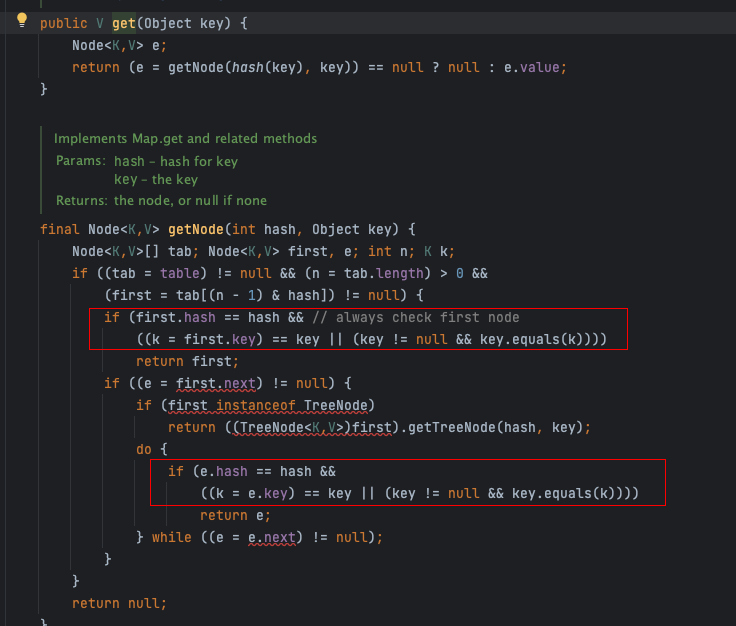Click 'tab.length' in the if condition
The height and width of the screenshot is (626, 736).
pyautogui.click(x=384, y=274)
